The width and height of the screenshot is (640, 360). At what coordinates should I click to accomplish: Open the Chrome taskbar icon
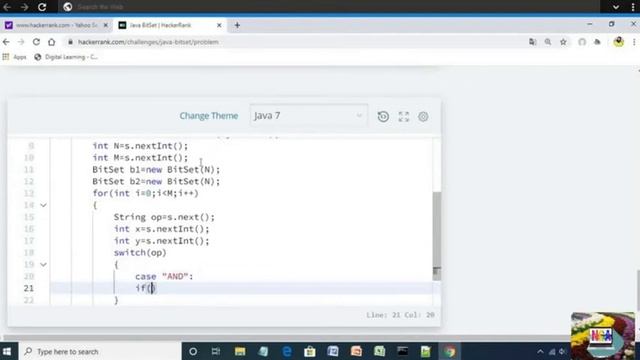pos(449,351)
